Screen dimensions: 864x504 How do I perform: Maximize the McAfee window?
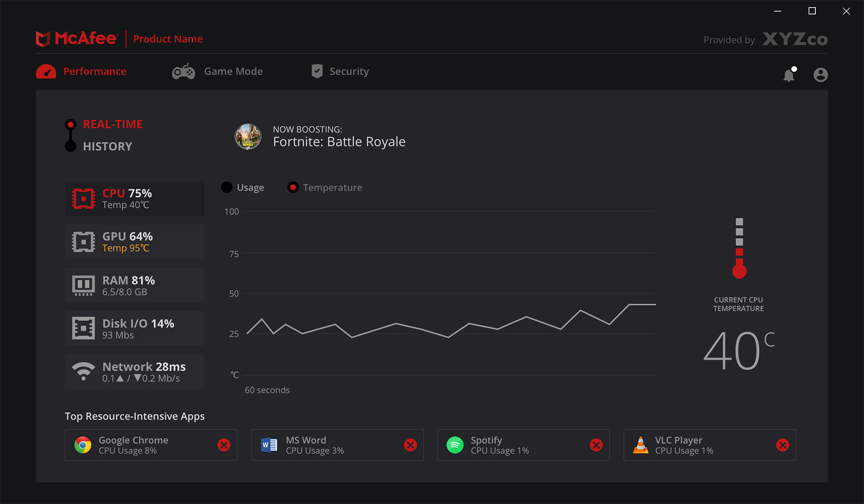tap(812, 11)
